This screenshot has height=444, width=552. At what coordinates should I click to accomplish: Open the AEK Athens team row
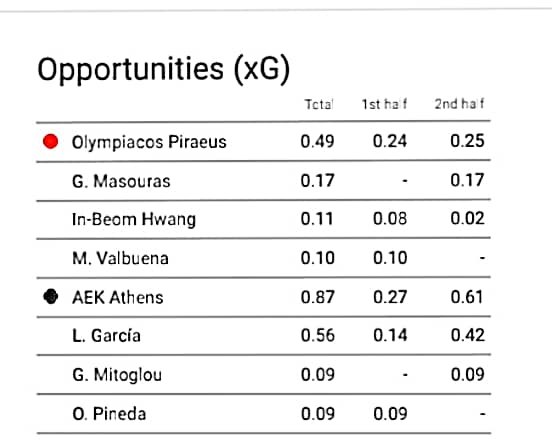click(263, 297)
